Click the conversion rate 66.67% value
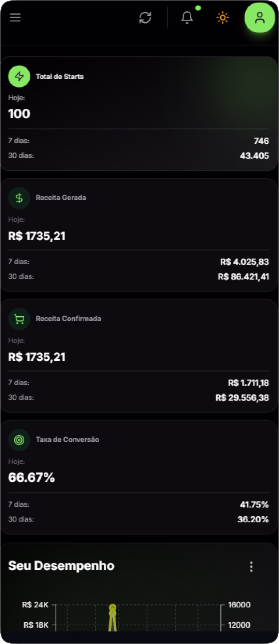 [32, 477]
